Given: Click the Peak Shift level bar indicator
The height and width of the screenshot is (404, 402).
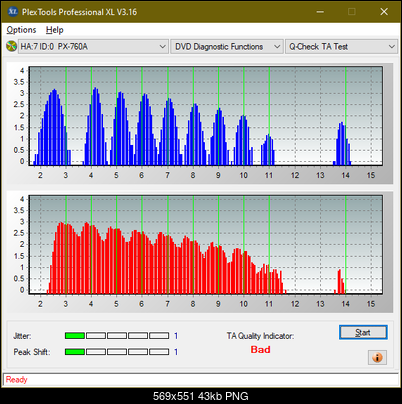Looking at the screenshot, I should [117, 352].
